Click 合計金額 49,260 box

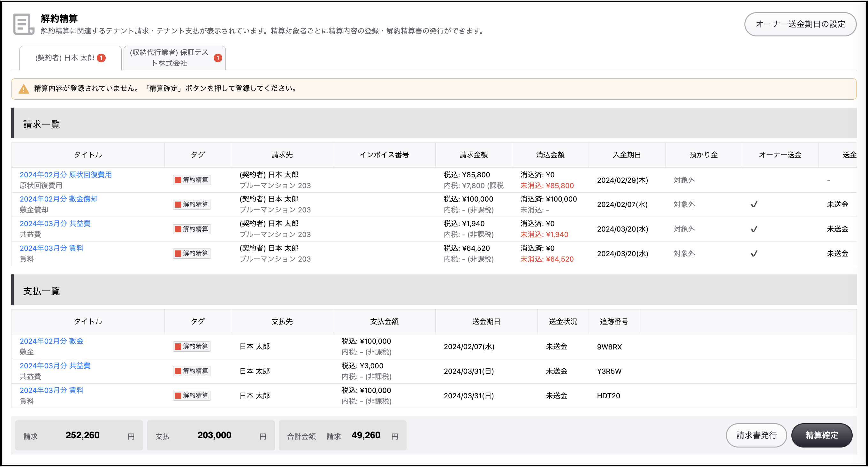(x=343, y=435)
